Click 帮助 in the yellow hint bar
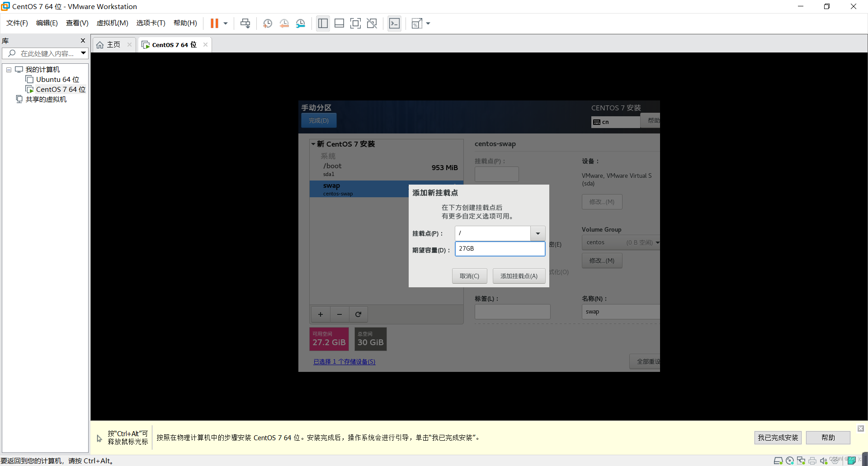 [x=828, y=437]
